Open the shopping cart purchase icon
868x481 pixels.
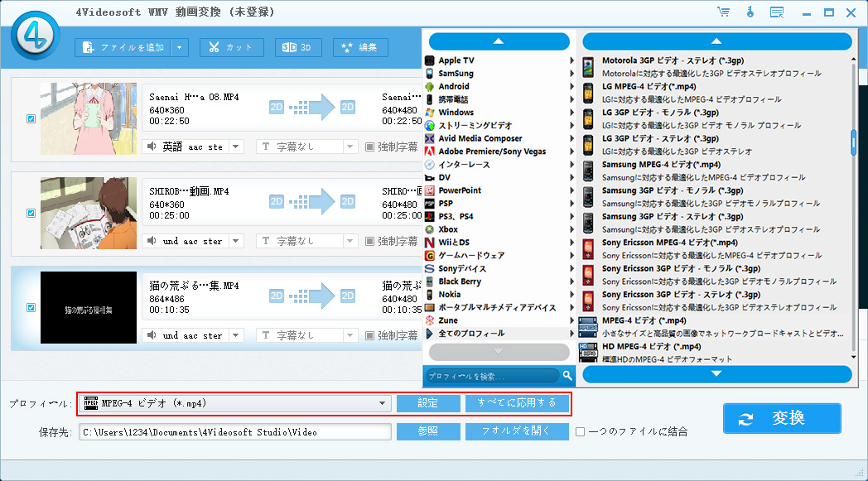[x=723, y=12]
